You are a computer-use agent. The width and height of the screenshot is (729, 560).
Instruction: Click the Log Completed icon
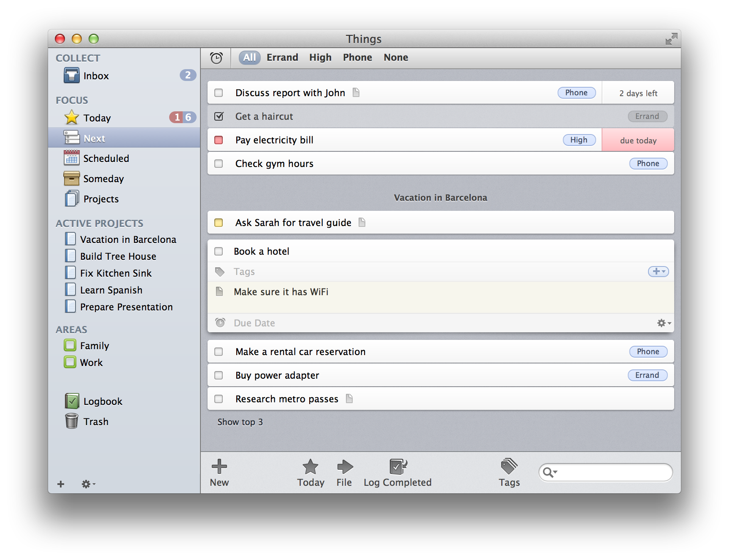[397, 467]
